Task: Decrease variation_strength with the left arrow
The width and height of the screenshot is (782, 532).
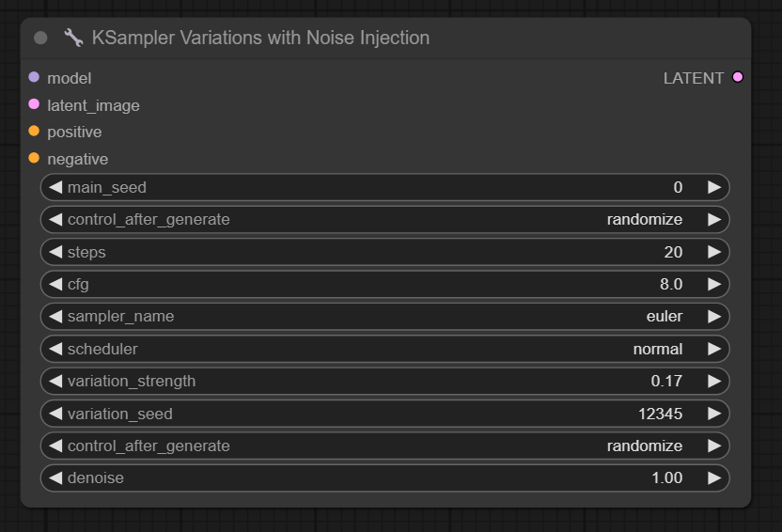Action: point(55,381)
